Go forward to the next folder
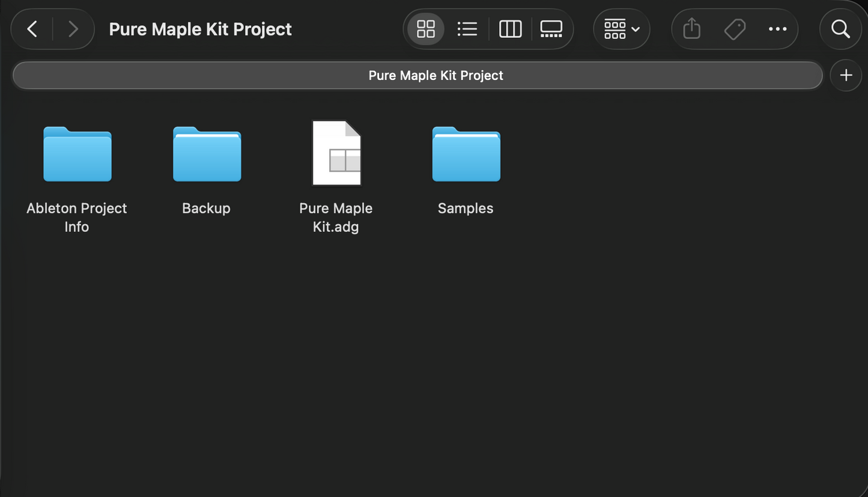Screen dimensions: 868x497 pos(73,29)
